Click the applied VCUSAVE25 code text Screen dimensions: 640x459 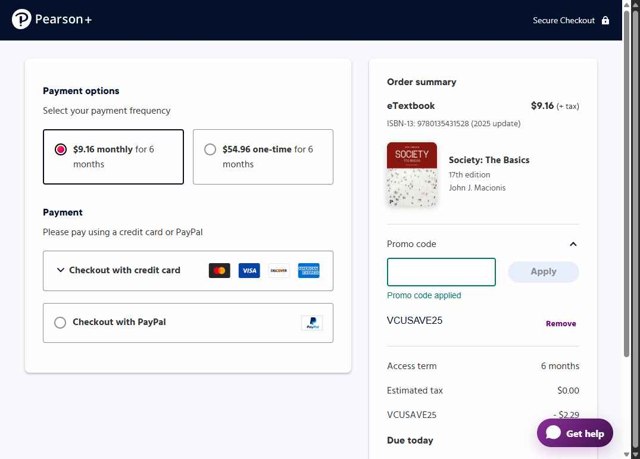(415, 321)
